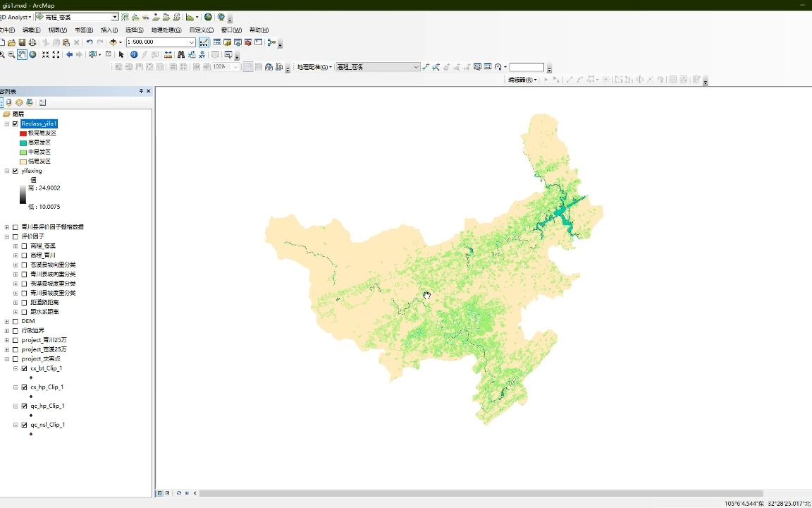Expand the 行政边界 layer group
Image resolution: width=812 pixels, height=508 pixels.
pyautogui.click(x=7, y=331)
